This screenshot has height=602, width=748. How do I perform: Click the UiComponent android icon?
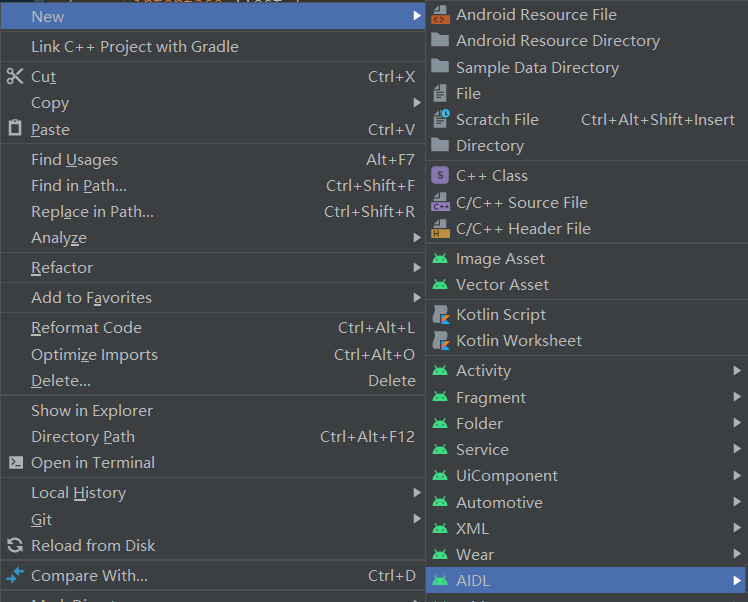440,476
